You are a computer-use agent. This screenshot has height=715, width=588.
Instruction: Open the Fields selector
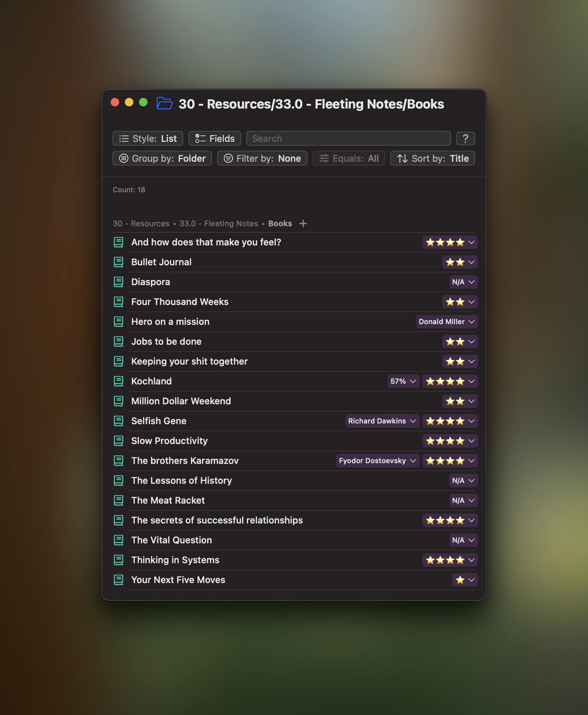tap(215, 138)
